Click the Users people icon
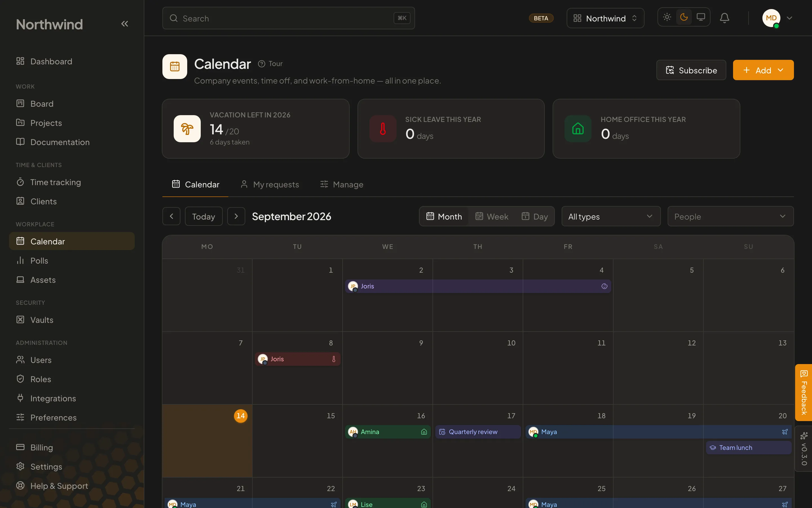This screenshot has height=508, width=812. tap(21, 360)
